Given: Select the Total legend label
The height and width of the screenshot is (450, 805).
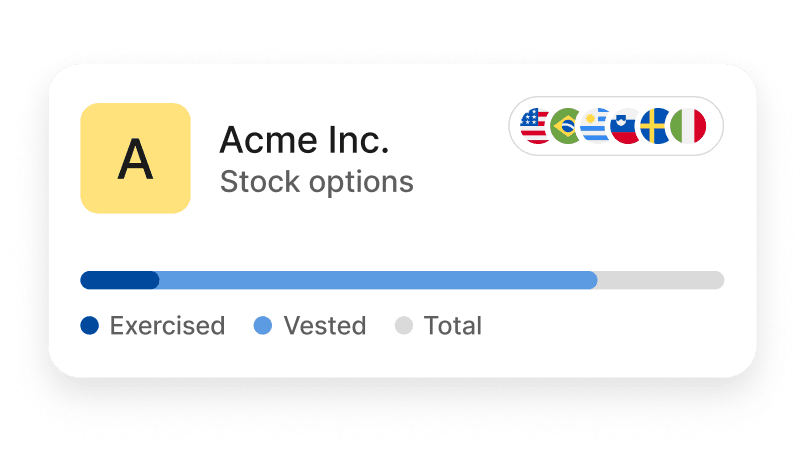Looking at the screenshot, I should (x=453, y=325).
